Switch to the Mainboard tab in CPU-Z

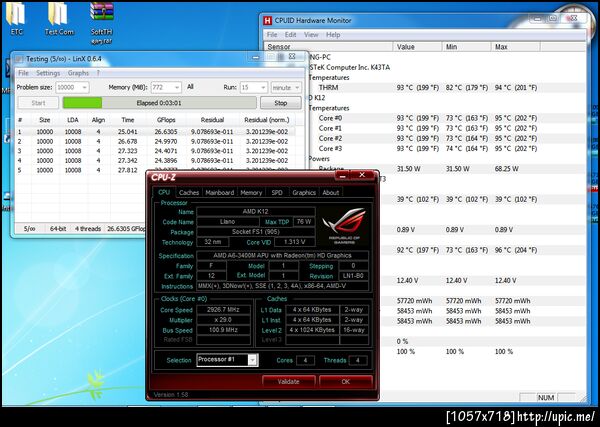(220, 192)
